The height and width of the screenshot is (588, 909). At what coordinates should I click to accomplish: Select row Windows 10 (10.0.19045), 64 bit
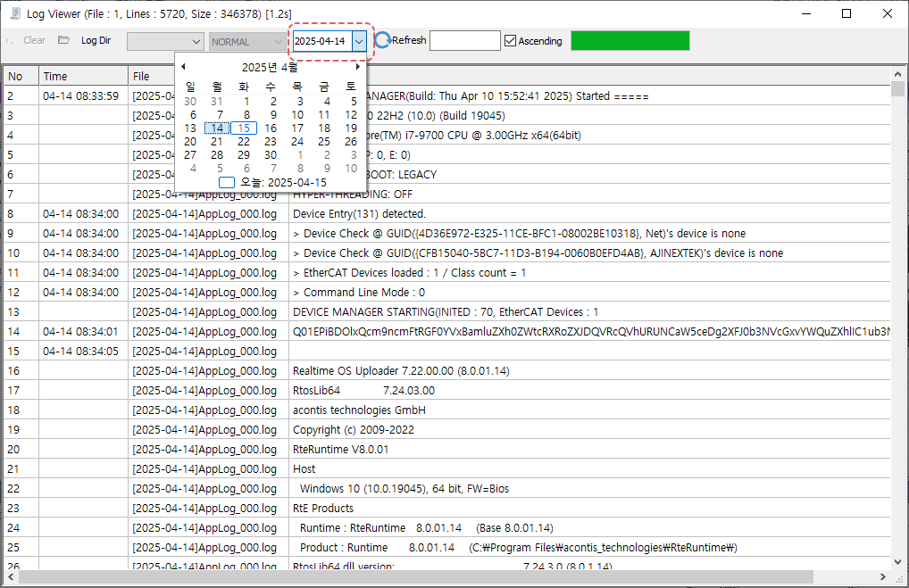click(447, 488)
